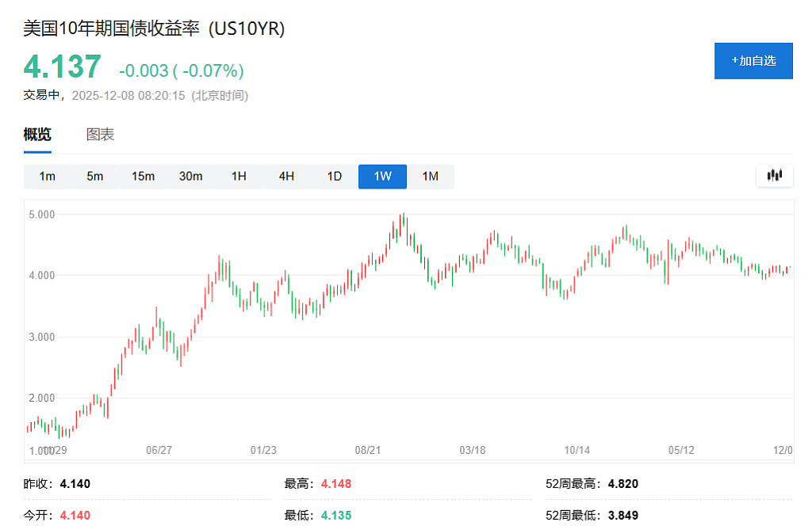Click the title 美国10年期国债收益率 (US10YR)
The width and height of the screenshot is (812, 530).
[x=155, y=29]
